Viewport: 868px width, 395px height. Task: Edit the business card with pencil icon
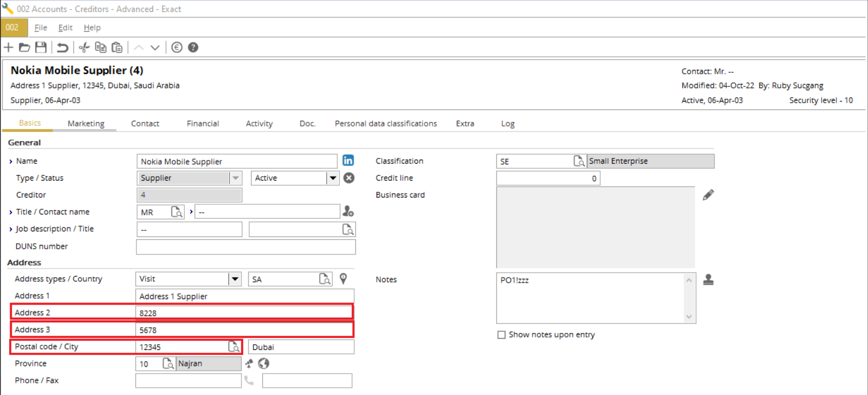tap(708, 195)
